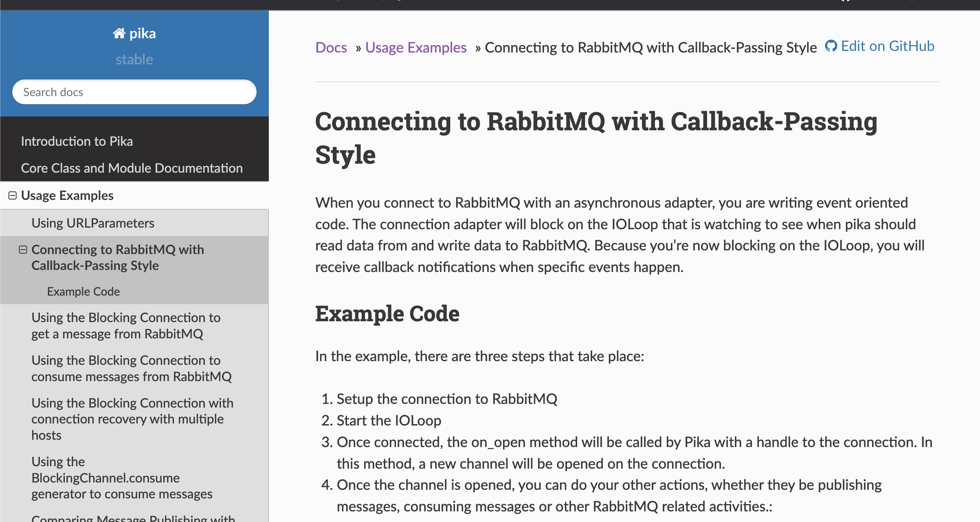Collapse the Usage Examples section
980x522 pixels.
(13, 195)
